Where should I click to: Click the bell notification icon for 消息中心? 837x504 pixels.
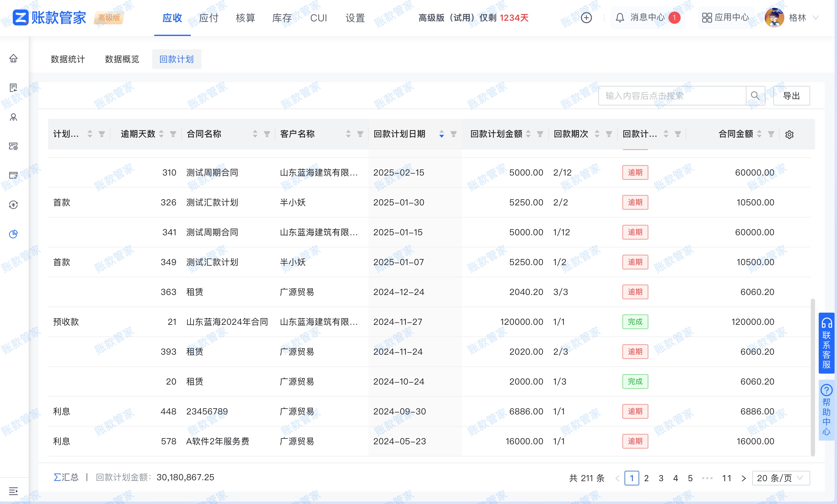tap(620, 17)
